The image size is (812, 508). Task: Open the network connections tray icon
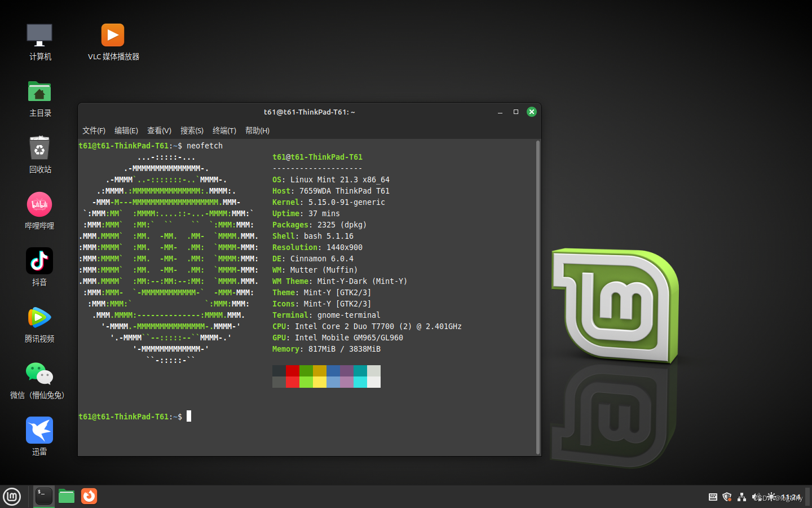tap(742, 497)
